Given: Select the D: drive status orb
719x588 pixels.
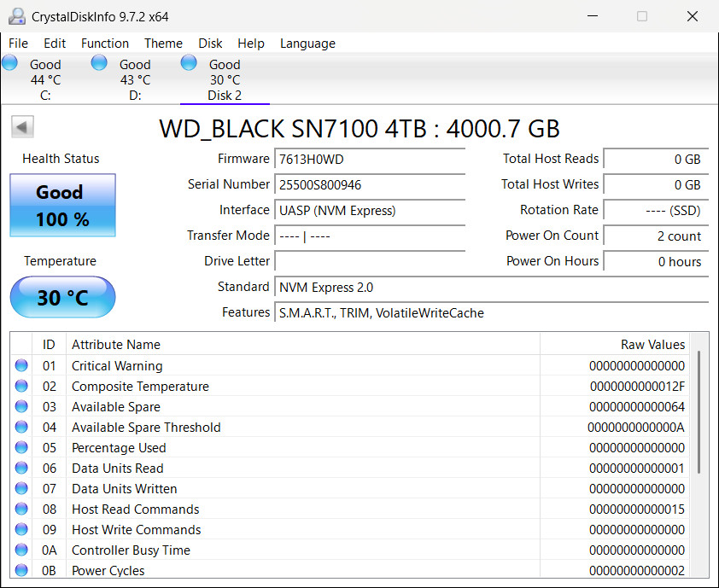Looking at the screenshot, I should (99, 62).
